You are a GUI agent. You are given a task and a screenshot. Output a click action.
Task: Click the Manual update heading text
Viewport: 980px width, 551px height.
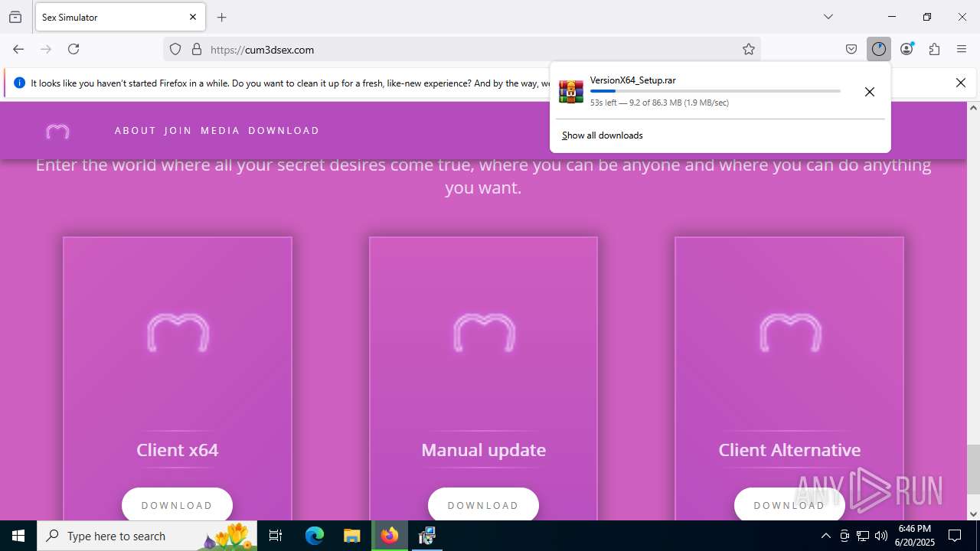tap(484, 450)
